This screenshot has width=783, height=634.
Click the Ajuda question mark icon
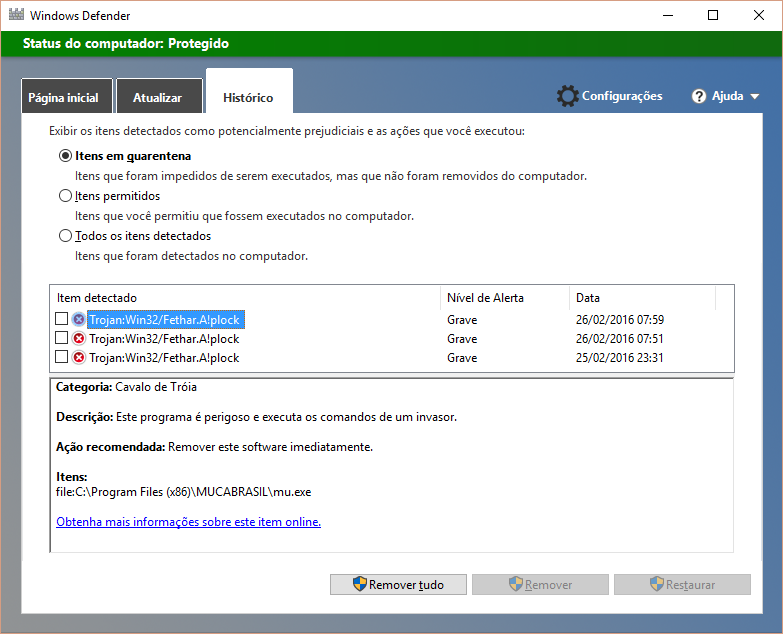pyautogui.click(x=700, y=96)
